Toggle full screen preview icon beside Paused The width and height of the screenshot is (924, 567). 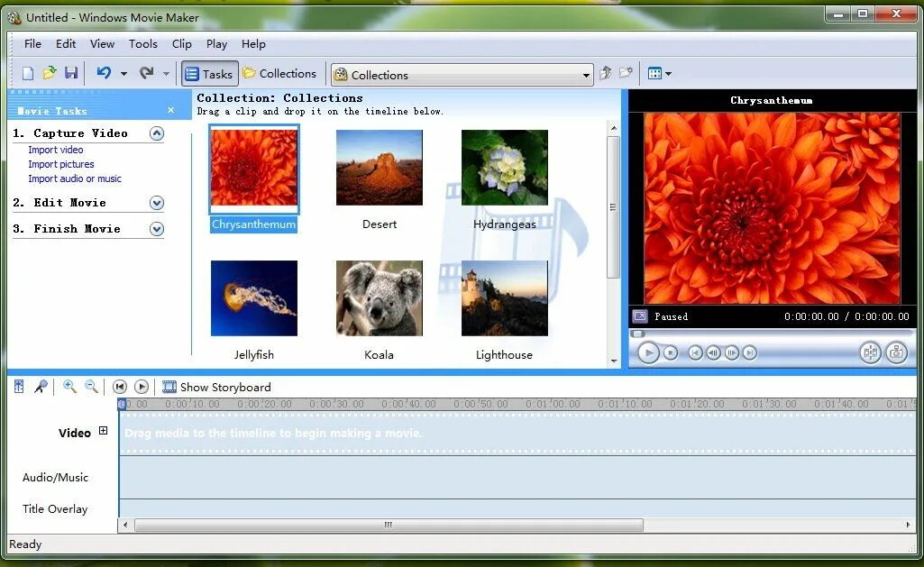point(640,316)
